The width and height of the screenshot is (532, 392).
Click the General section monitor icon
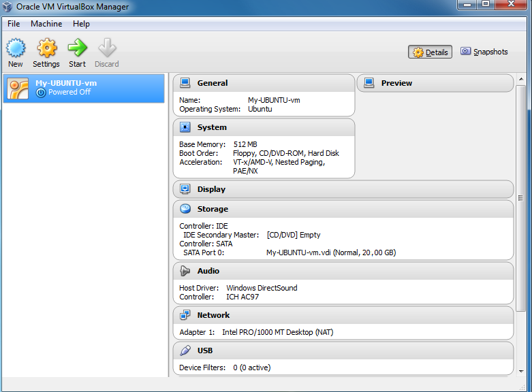click(185, 83)
